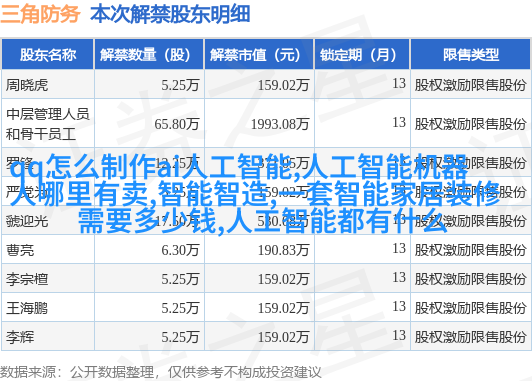The height and width of the screenshot is (381, 532).
Task: Click the 本次解禁股东明细 heading
Action: point(170,14)
